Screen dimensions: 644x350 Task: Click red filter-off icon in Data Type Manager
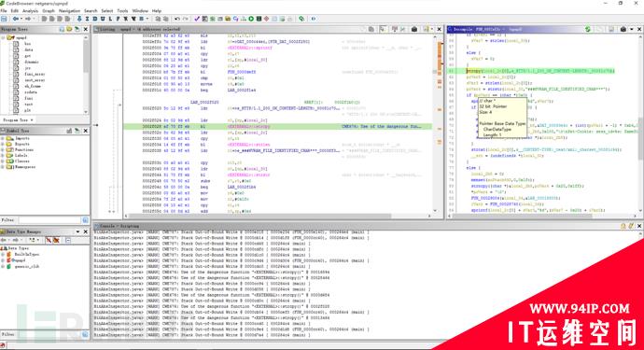click(48, 240)
